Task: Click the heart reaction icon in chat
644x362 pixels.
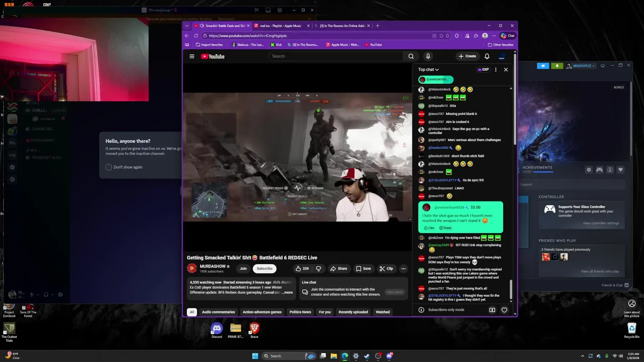Action: [x=504, y=310]
